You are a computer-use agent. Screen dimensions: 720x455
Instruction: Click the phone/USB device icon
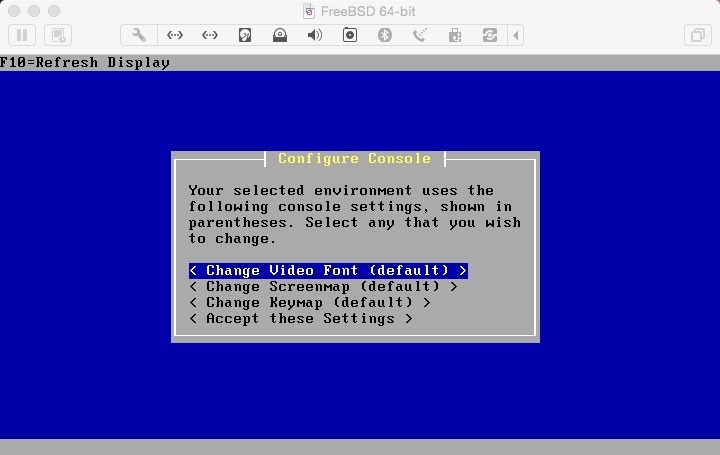point(420,35)
